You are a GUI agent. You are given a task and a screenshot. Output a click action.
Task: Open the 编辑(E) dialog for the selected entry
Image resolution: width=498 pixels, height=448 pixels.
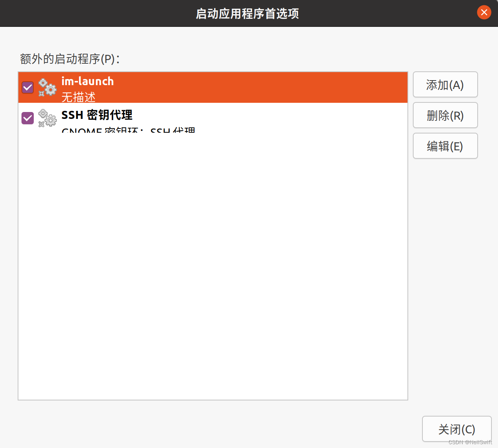[445, 146]
